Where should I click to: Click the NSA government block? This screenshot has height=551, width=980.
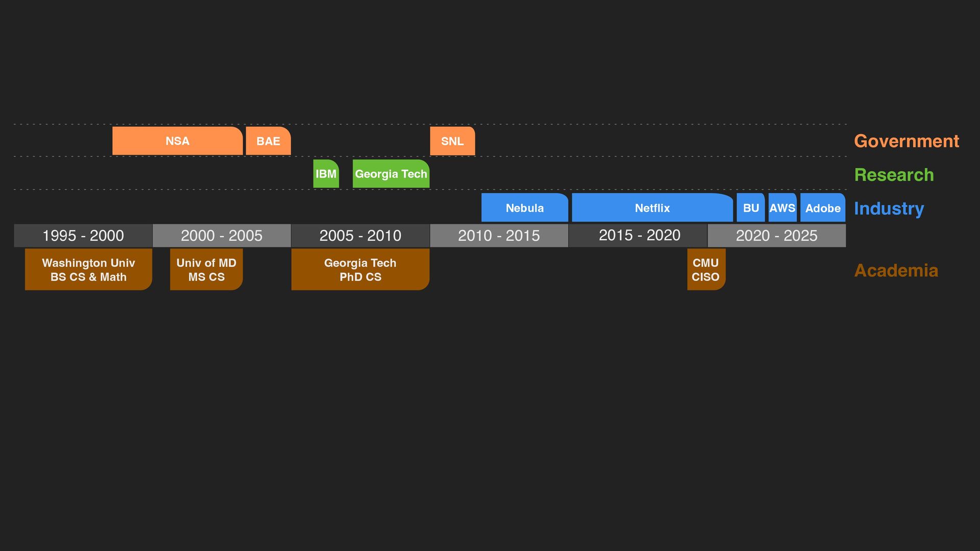(177, 141)
